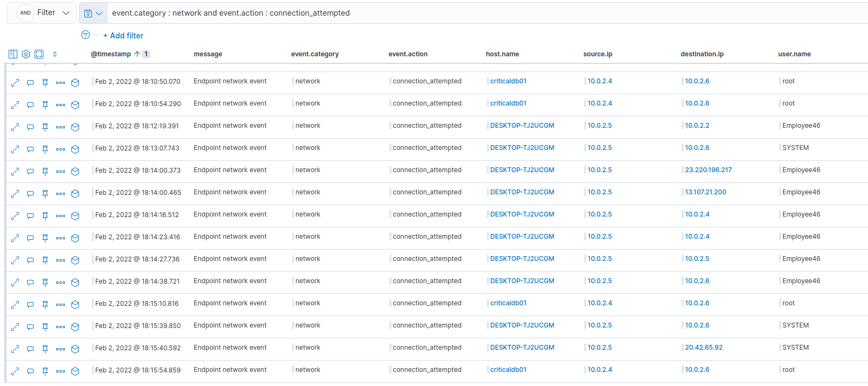Image resolution: width=868 pixels, height=386 pixels.
Task: Open destination IP 23.220.196.217
Action: pyautogui.click(x=708, y=170)
